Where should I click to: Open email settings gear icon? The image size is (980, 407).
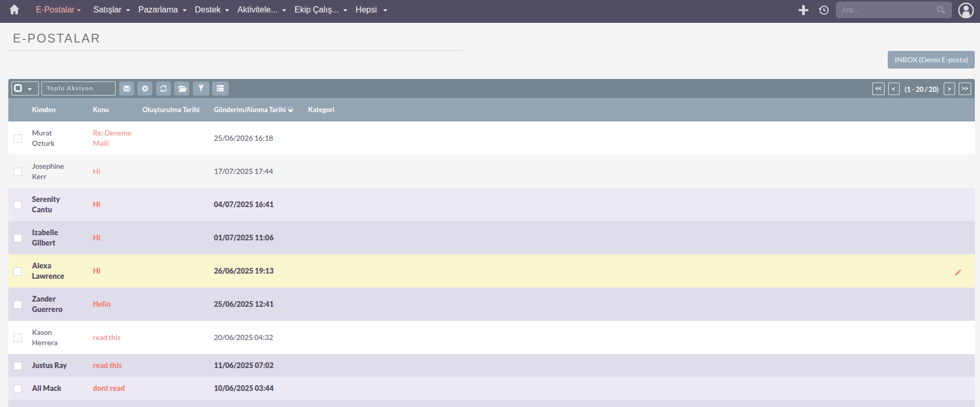pyautogui.click(x=145, y=89)
